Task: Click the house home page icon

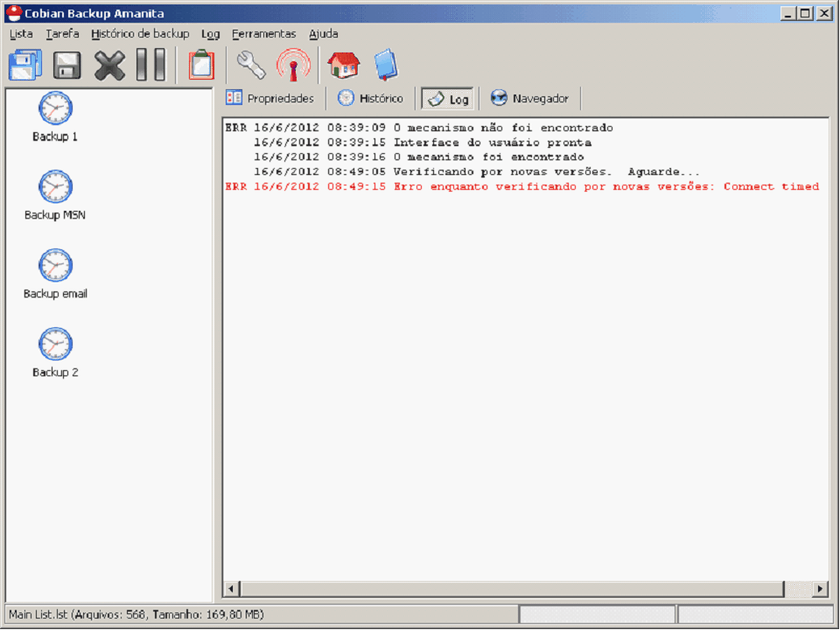Action: (x=343, y=66)
